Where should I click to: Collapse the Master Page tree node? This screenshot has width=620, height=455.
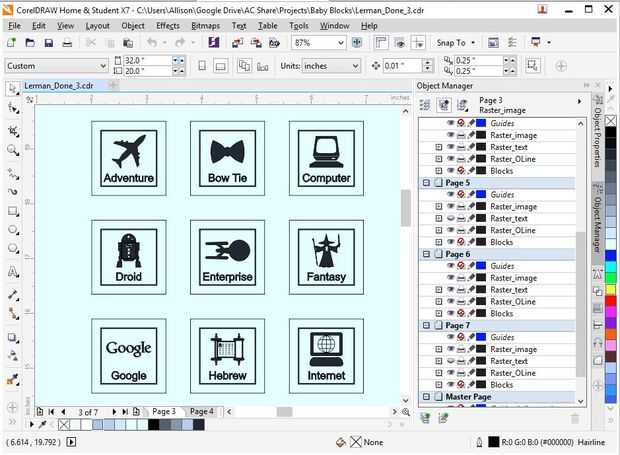[x=426, y=396]
